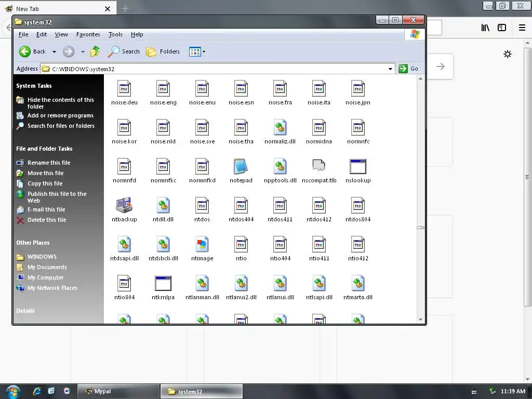This screenshot has width=532, height=399.
Task: Click the Go button beside address bar
Action: pyautogui.click(x=409, y=69)
